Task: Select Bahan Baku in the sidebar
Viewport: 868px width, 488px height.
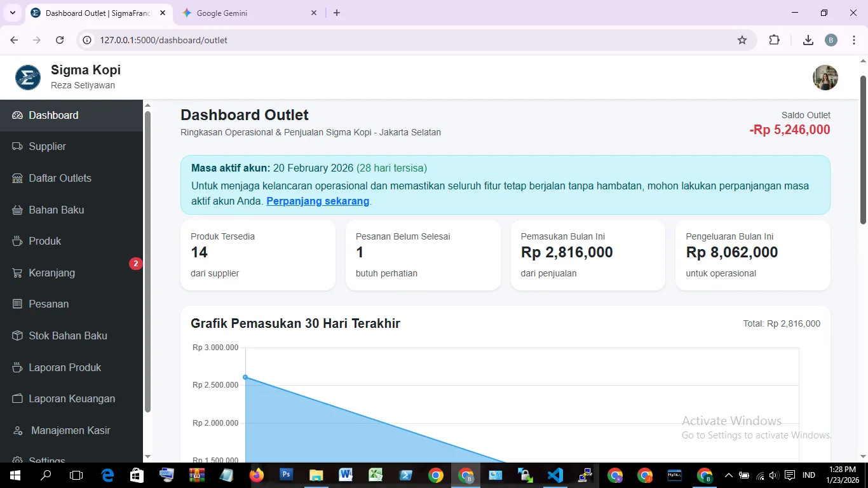Action: (71, 210)
